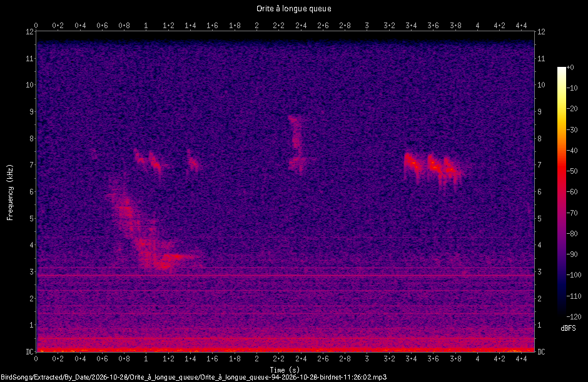Select the "Time (s)" axis label
The height and width of the screenshot is (382, 588).
285,369
